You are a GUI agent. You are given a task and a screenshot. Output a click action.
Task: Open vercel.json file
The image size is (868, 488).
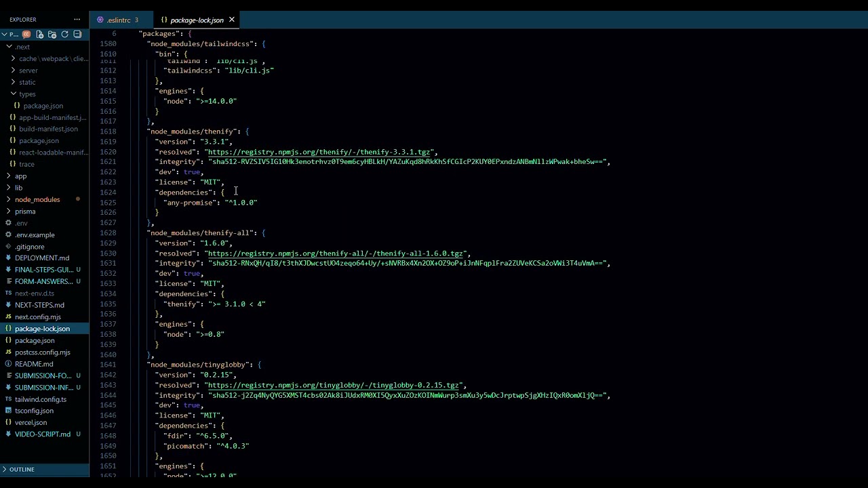pyautogui.click(x=31, y=422)
